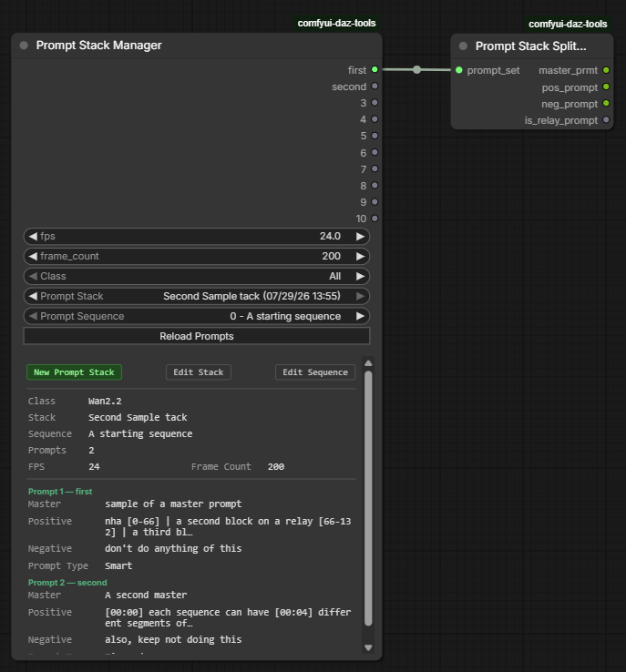
Task: Click 'also, keep not doing this' text
Action: tap(173, 639)
